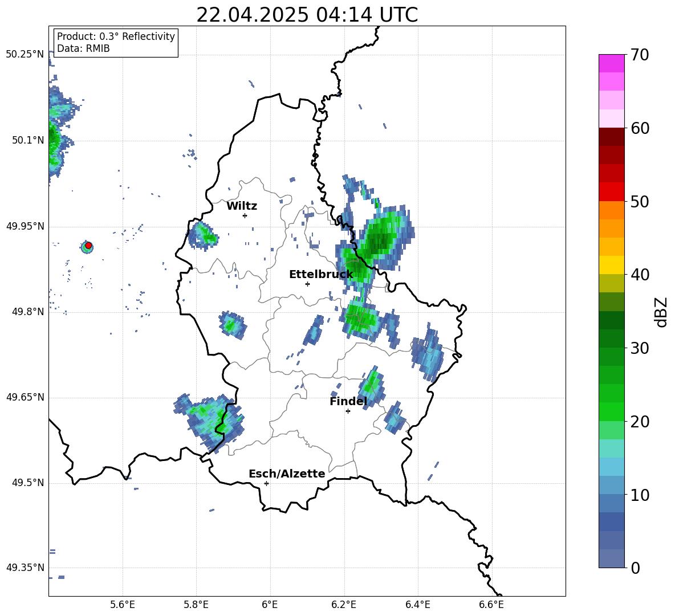Viewport: 675px width, 616px height.
Task: Click the radar echo cell southwest of Wiltz
Action: (203, 235)
